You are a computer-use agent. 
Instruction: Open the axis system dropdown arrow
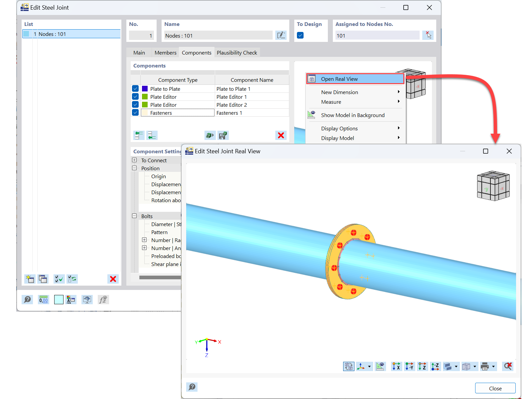369,367
